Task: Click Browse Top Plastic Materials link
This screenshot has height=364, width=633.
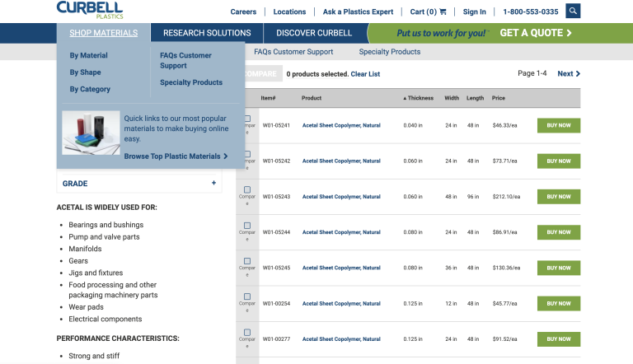Action: pos(176,156)
